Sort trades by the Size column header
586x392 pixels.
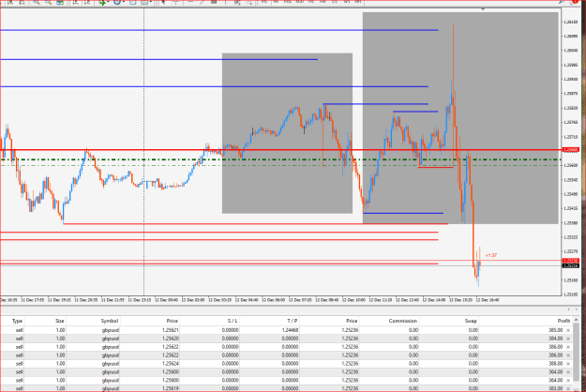pyautogui.click(x=60, y=321)
